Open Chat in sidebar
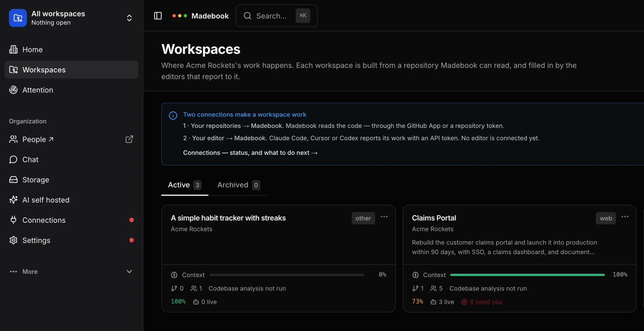This screenshot has width=644, height=331. tap(71, 159)
